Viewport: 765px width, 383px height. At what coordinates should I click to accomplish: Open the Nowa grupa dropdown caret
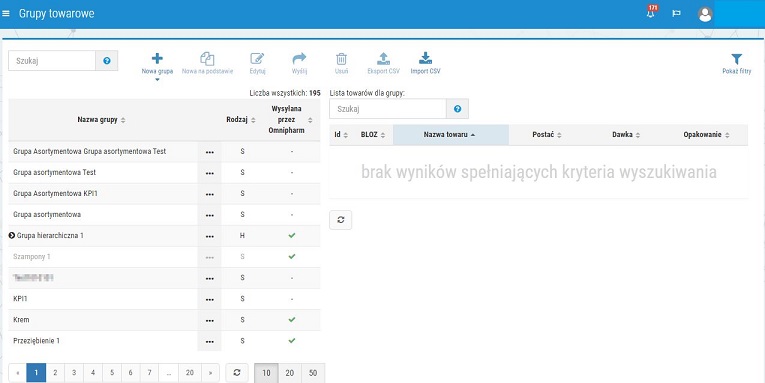[157, 80]
